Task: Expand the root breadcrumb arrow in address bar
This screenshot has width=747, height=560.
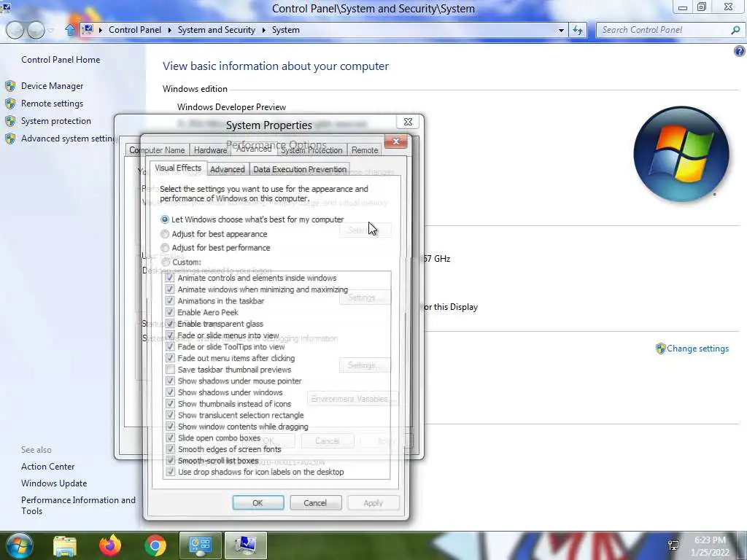Action: (x=101, y=30)
